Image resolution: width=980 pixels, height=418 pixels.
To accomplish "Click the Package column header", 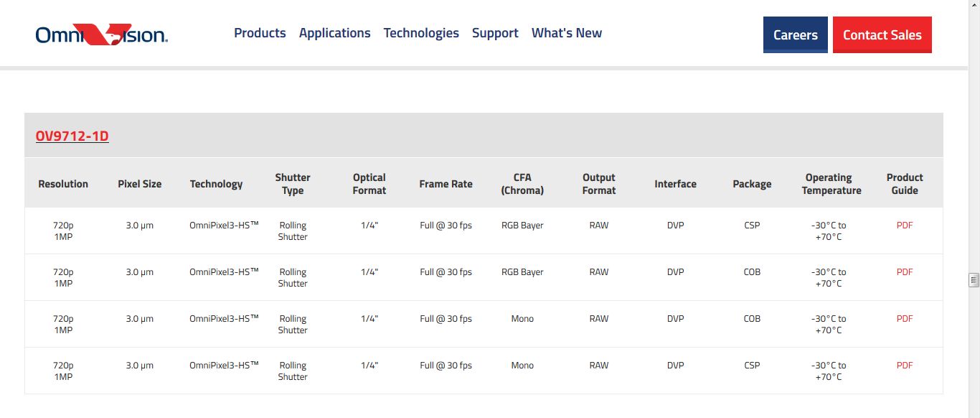I will [752, 184].
